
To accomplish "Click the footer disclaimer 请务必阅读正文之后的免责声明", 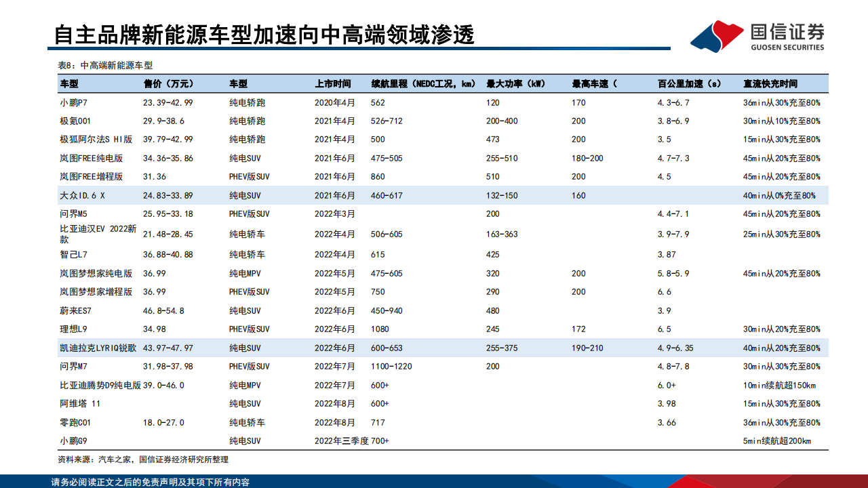I will click(151, 482).
